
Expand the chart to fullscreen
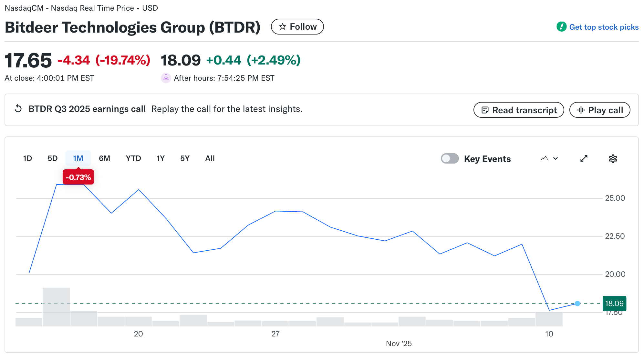tap(584, 158)
